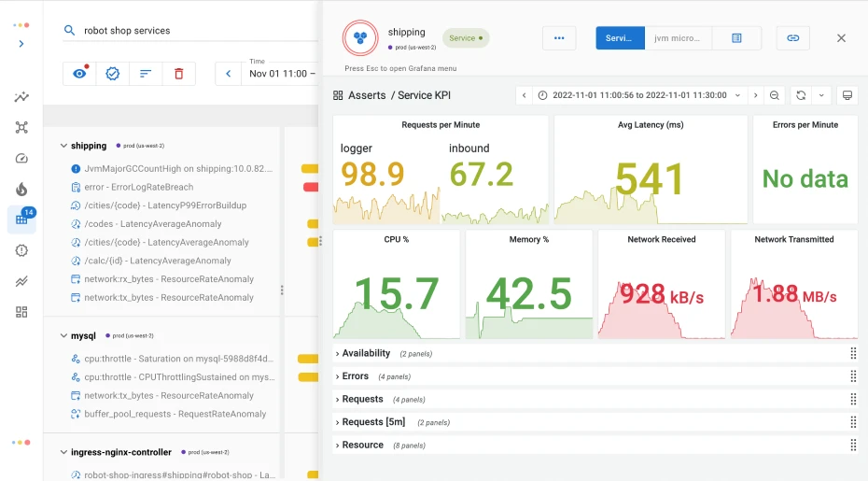The image size is (868, 481).
Task: Click the verified checkmark badge icon
Action: (112, 74)
